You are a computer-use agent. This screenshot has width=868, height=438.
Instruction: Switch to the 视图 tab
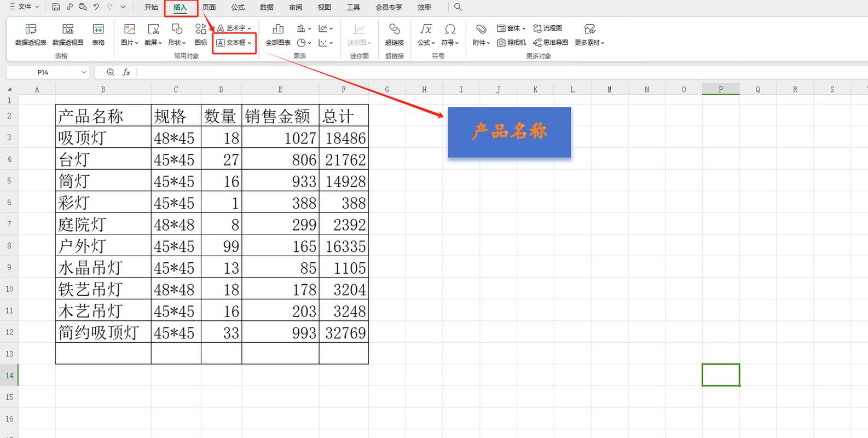(325, 7)
